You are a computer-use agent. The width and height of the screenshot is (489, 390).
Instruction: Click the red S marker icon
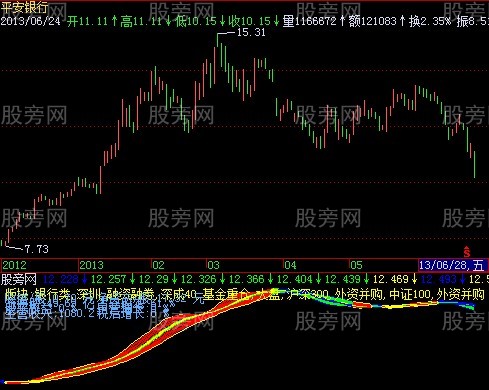(467, 252)
